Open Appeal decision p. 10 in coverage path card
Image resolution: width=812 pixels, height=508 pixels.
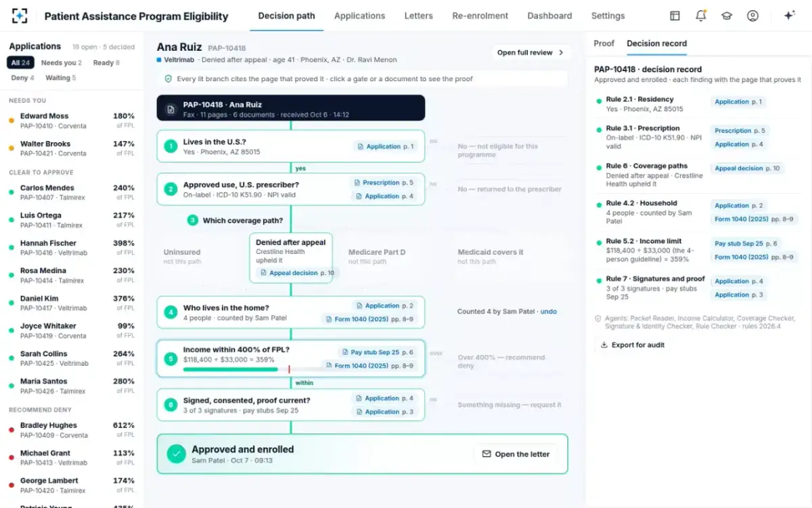click(297, 273)
